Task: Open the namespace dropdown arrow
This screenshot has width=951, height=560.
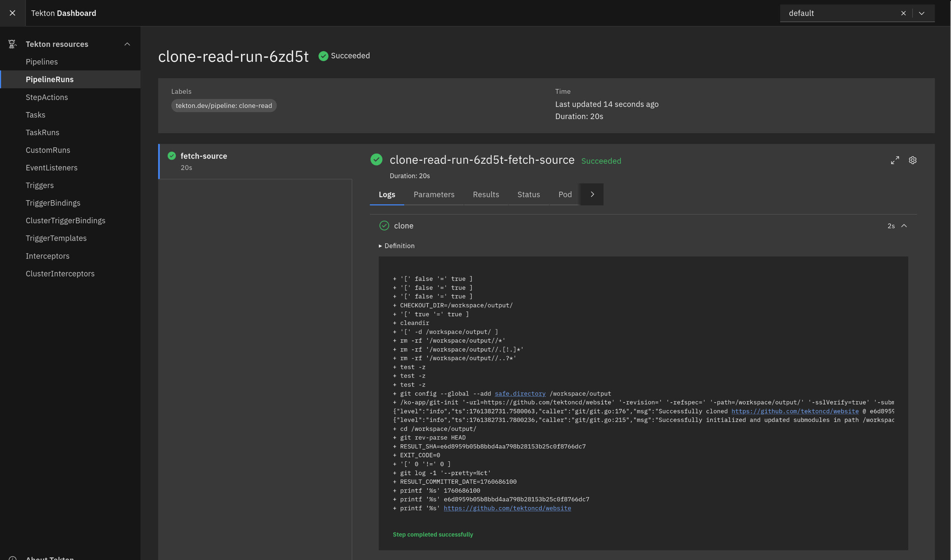Action: (x=922, y=13)
